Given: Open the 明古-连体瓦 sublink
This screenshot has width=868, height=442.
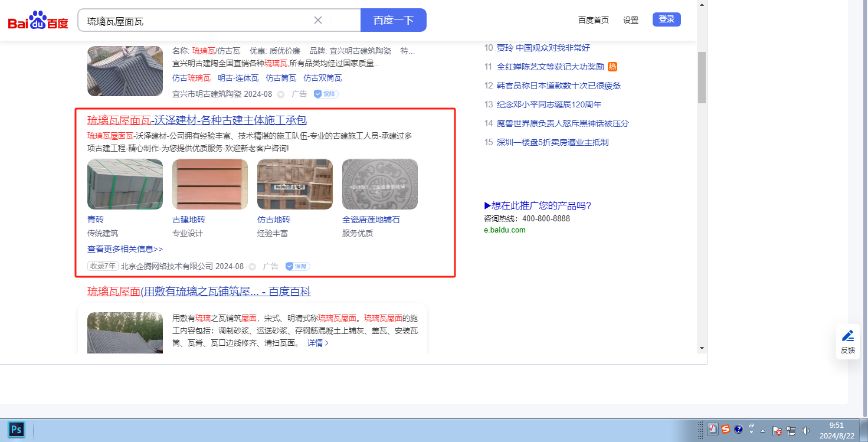Looking at the screenshot, I should click(x=238, y=78).
